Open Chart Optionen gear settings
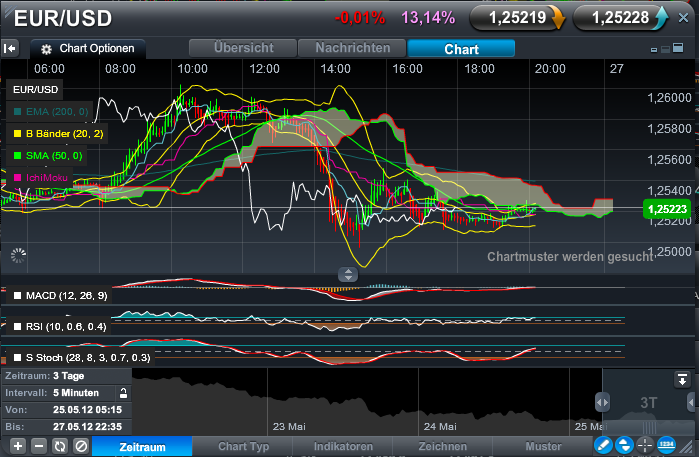 click(88, 49)
